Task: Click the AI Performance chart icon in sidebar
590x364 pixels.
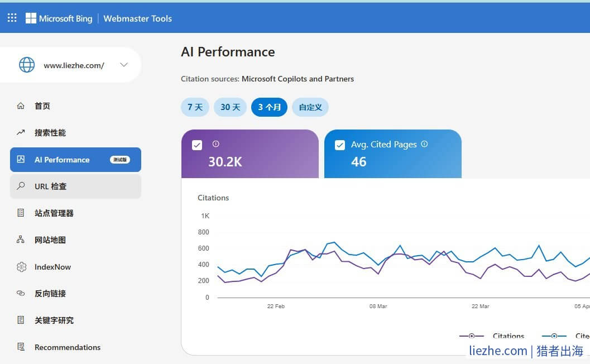Action: pyautogui.click(x=21, y=159)
